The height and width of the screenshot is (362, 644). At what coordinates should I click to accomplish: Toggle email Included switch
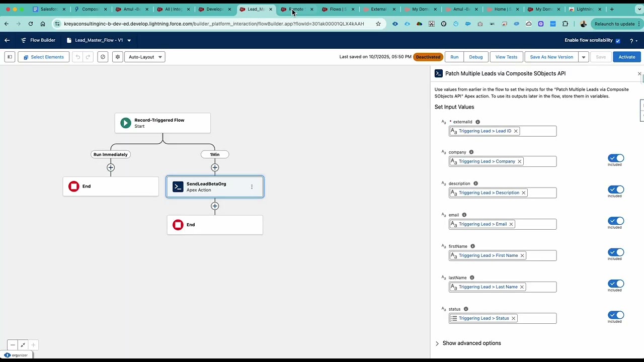616,221
